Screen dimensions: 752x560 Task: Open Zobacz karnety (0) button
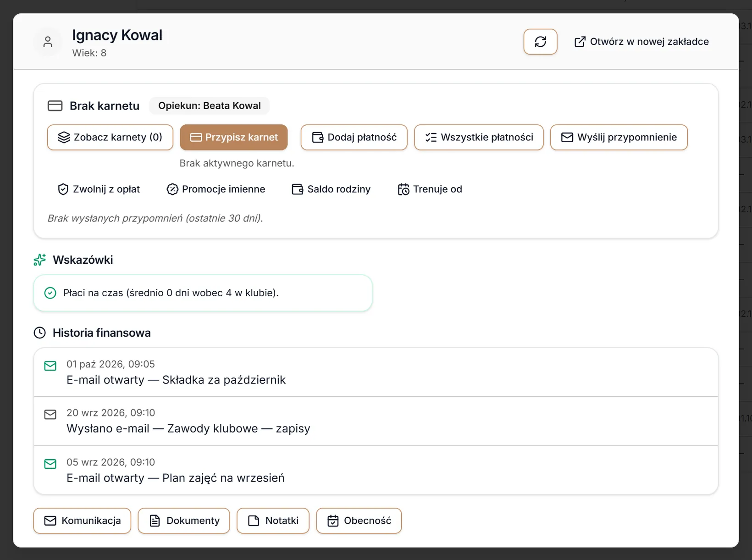click(110, 137)
